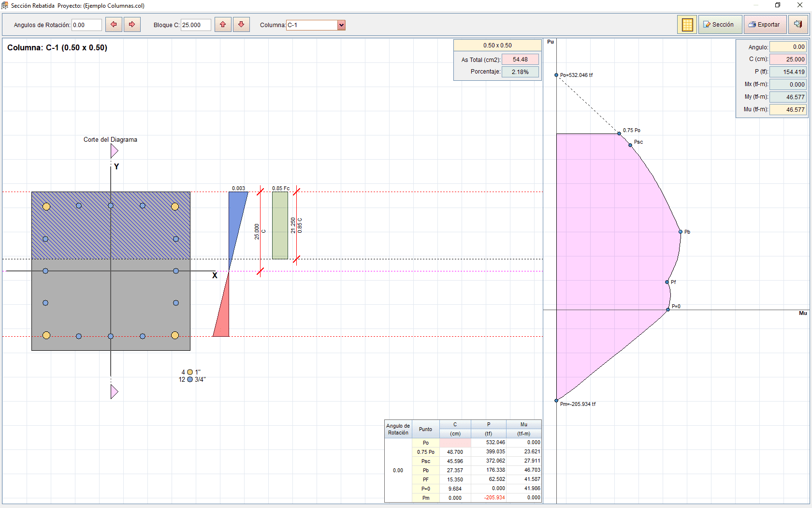Click the application icon in title bar
Image resolution: width=812 pixels, height=508 pixels.
pyautogui.click(x=5, y=5)
